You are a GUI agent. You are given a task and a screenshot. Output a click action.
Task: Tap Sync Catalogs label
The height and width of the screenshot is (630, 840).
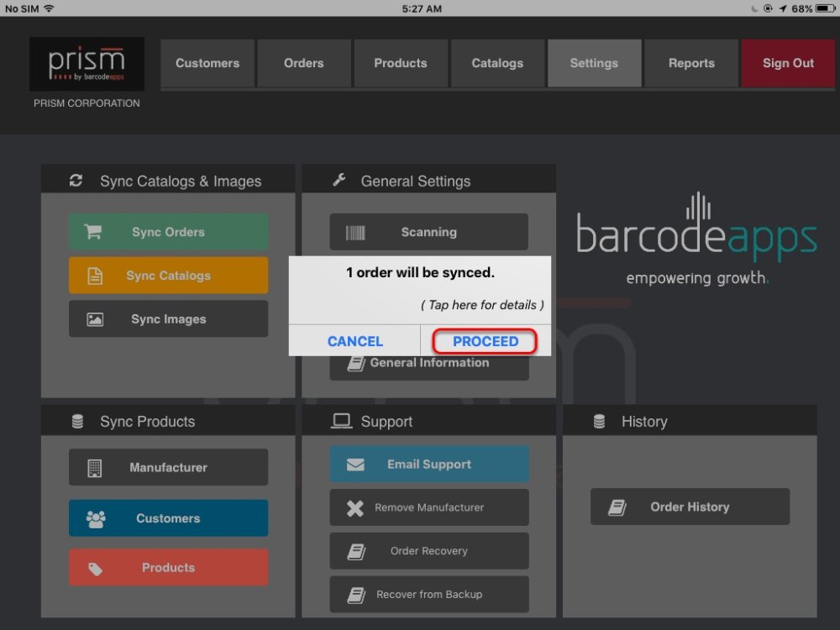(x=168, y=276)
